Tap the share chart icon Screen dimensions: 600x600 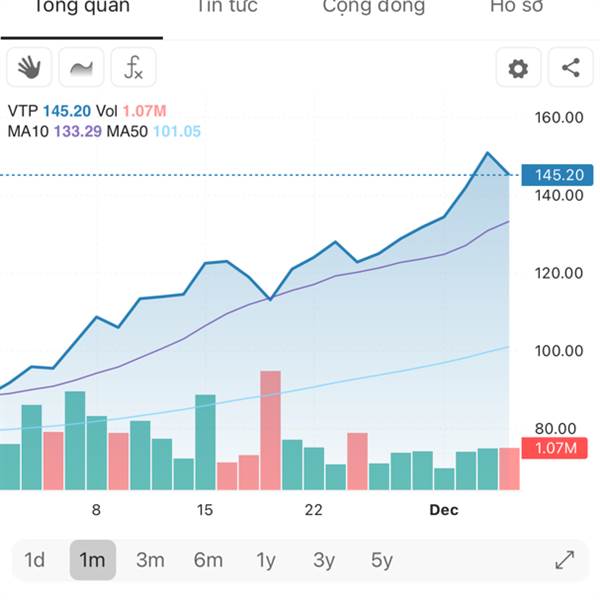click(x=571, y=68)
